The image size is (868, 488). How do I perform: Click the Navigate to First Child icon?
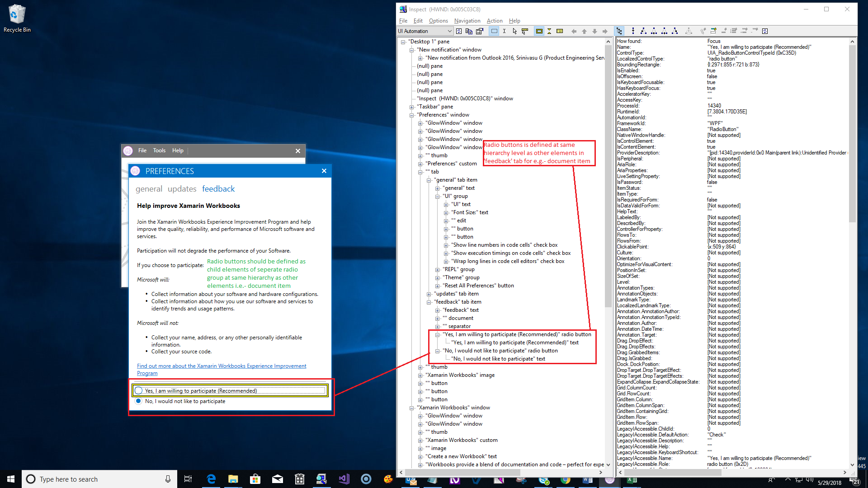click(x=643, y=31)
